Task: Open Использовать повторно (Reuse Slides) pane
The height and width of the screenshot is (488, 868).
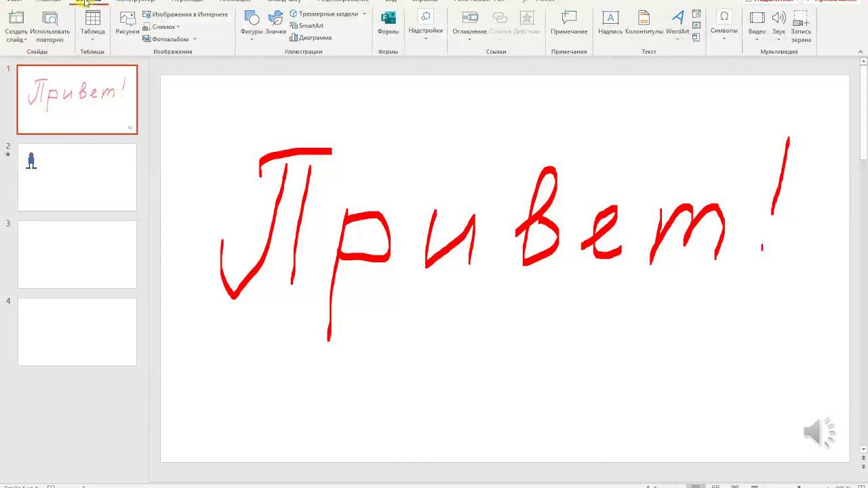Action: (x=50, y=27)
